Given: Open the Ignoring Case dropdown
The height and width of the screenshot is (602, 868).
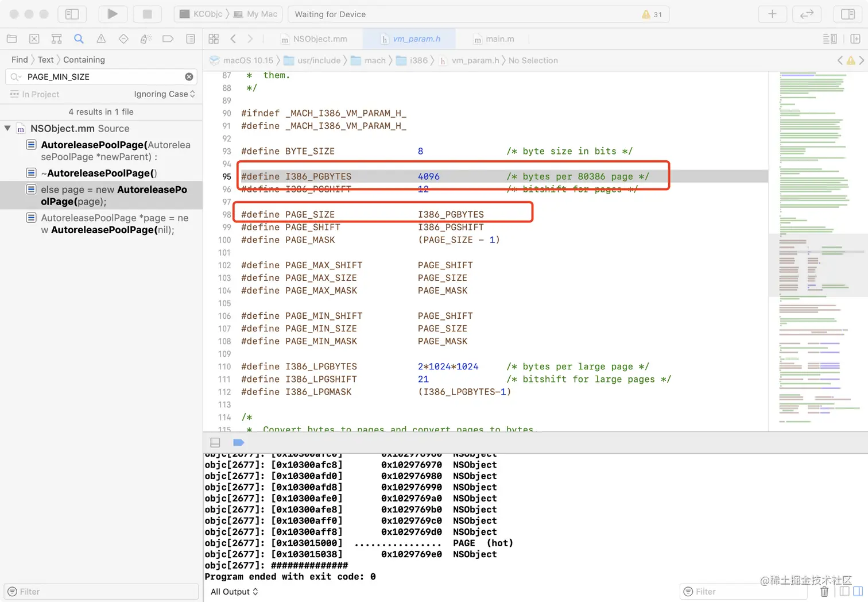Looking at the screenshot, I should (x=165, y=94).
